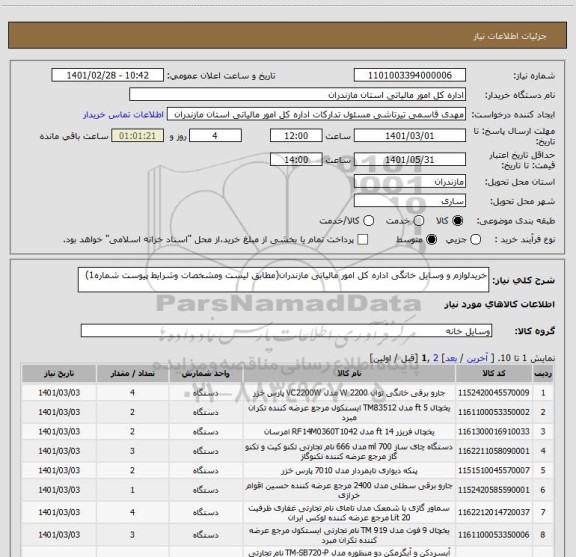576x557 pixels.
Task: Click item code 1152420045570009
Action: point(494,393)
